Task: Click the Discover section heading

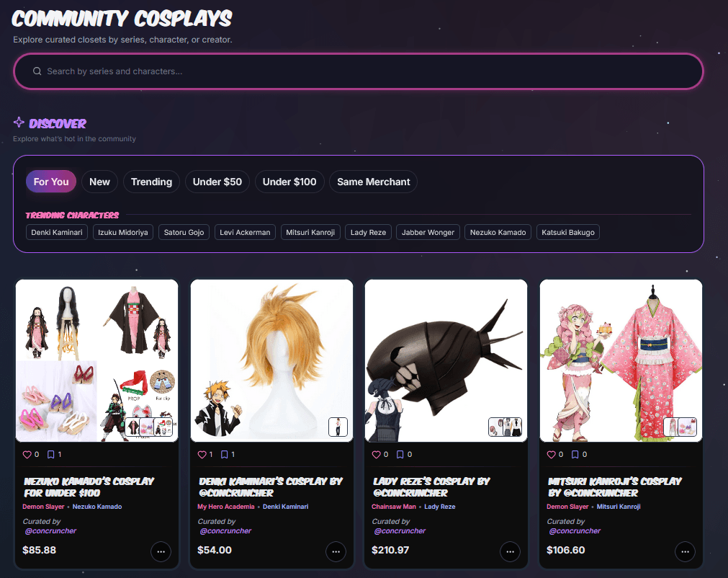Action: click(x=58, y=123)
